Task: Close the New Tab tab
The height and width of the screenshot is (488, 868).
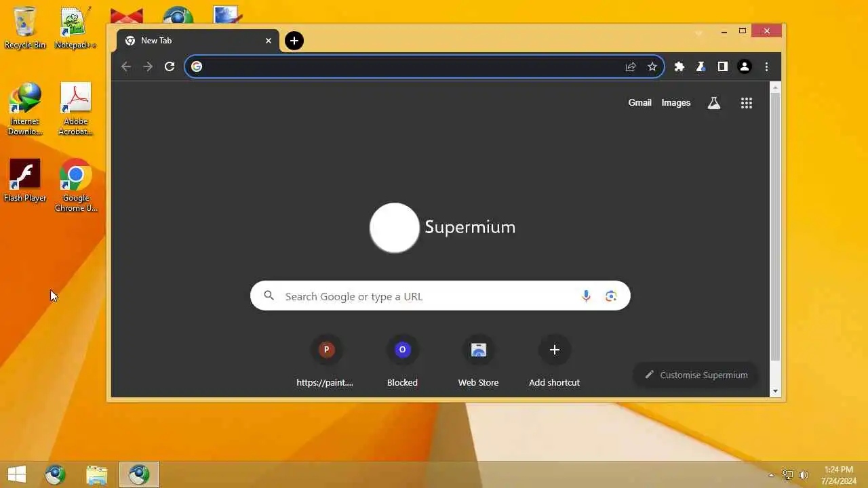Action: pyautogui.click(x=269, y=41)
